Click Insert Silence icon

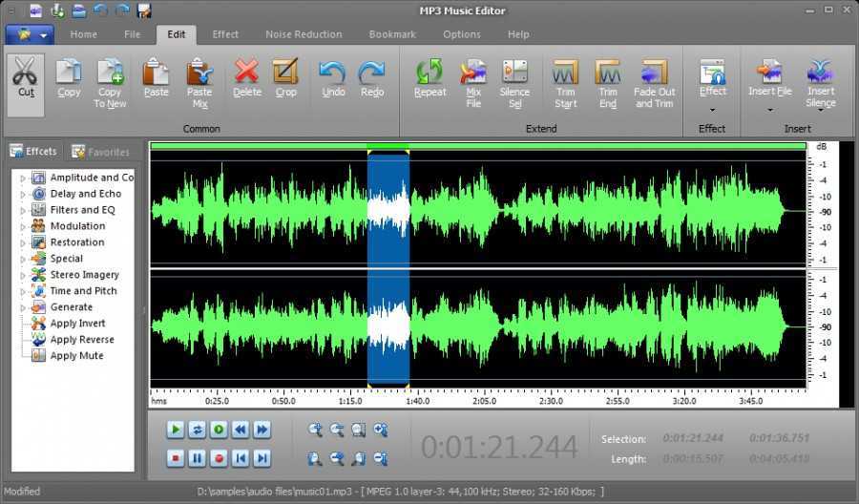(821, 72)
